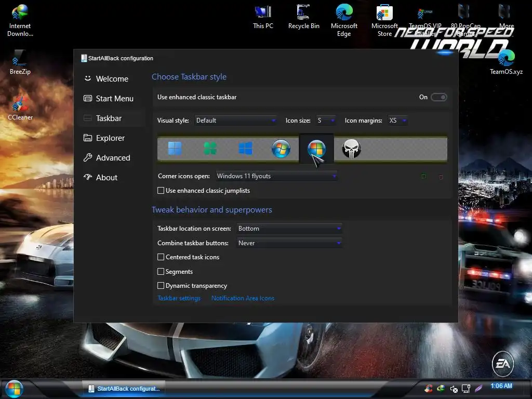
Task: Click the taskbar clock showing 1:06 AM
Action: pyautogui.click(x=501, y=386)
